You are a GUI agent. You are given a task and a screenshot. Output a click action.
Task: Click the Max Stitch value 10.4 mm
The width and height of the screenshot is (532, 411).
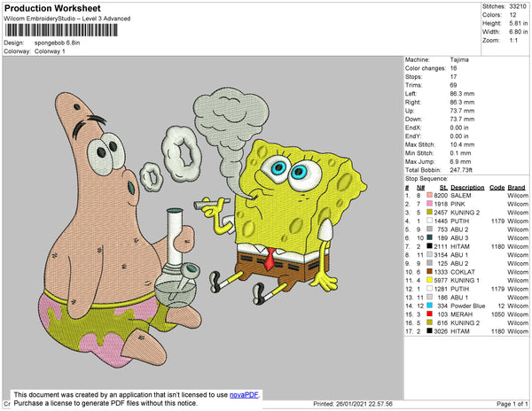point(462,144)
